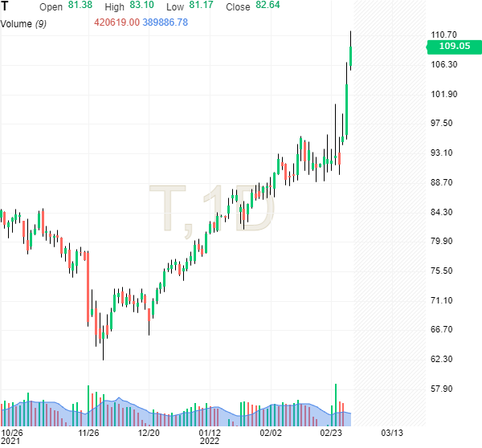
Task: Click the 84.30 price axis label
Action: coord(441,212)
